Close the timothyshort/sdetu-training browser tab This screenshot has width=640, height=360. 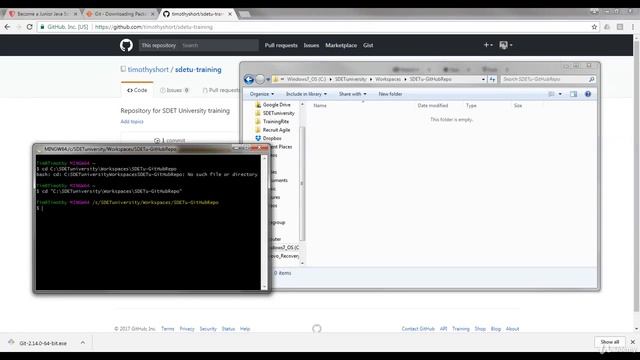click(x=230, y=14)
